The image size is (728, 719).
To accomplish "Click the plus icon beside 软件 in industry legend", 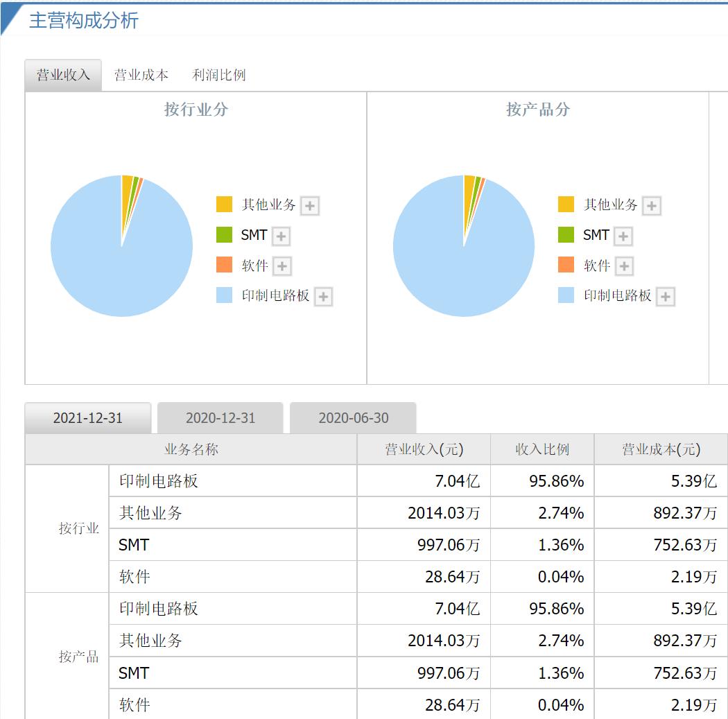I will (281, 266).
